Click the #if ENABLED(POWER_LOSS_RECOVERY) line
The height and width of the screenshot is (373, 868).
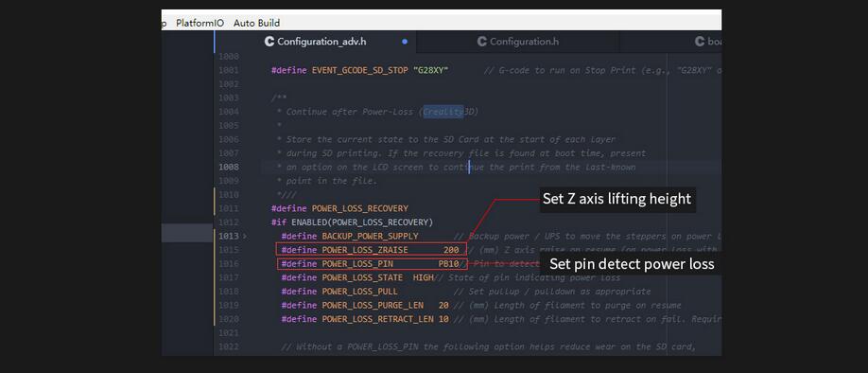click(x=352, y=222)
